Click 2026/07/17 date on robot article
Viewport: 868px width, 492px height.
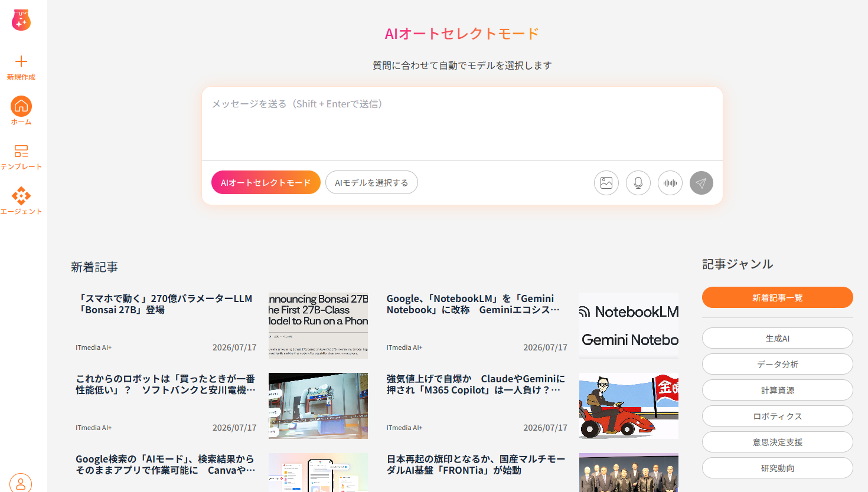(234, 428)
